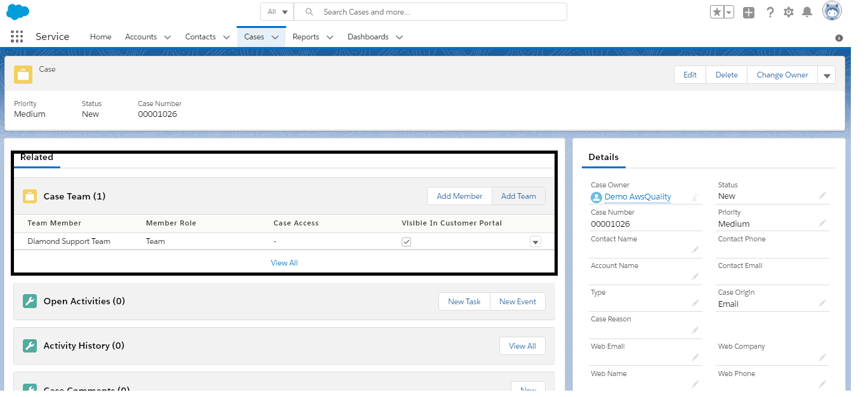This screenshot has height=397, width=868.
Task: Focus the Search Cases and more field
Action: pos(430,12)
